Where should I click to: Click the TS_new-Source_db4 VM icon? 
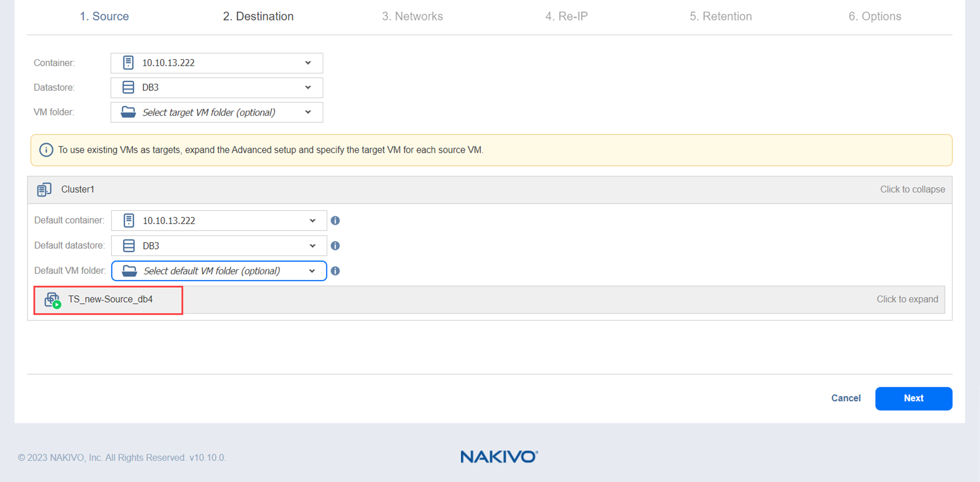[52, 300]
